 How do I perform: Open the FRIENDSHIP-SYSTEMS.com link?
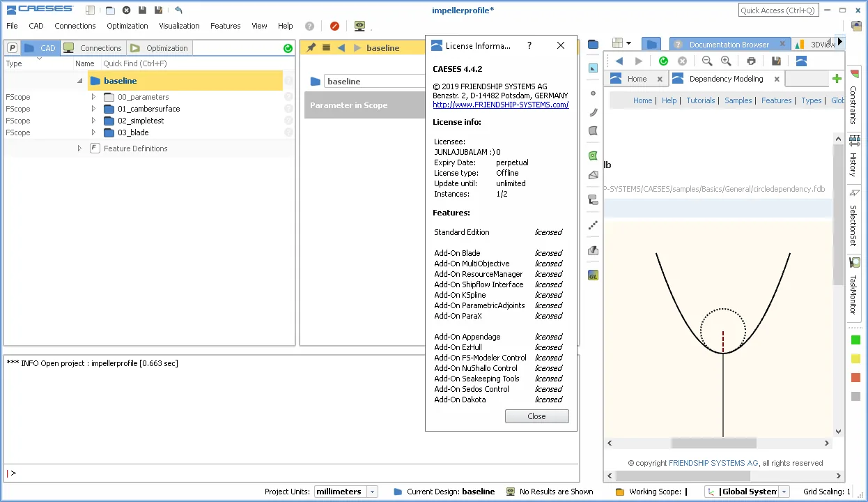pos(500,105)
